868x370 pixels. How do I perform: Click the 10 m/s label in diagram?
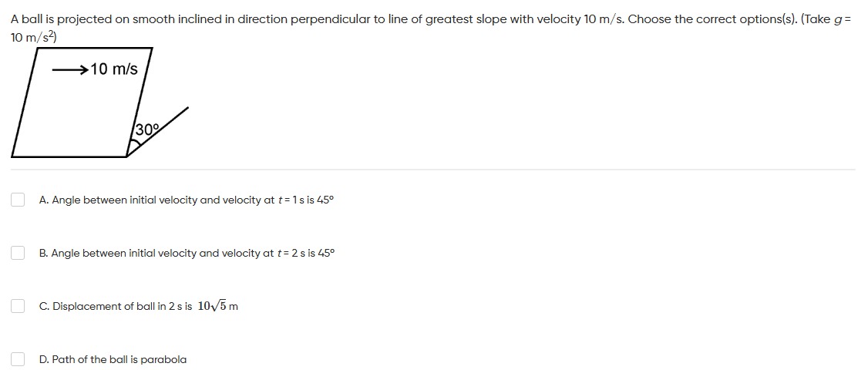[114, 69]
